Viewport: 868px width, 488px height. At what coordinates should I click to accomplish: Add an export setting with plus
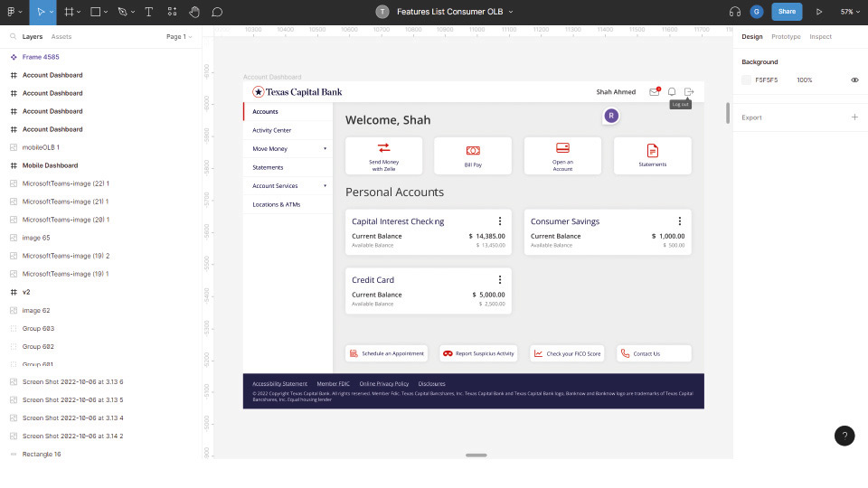854,117
